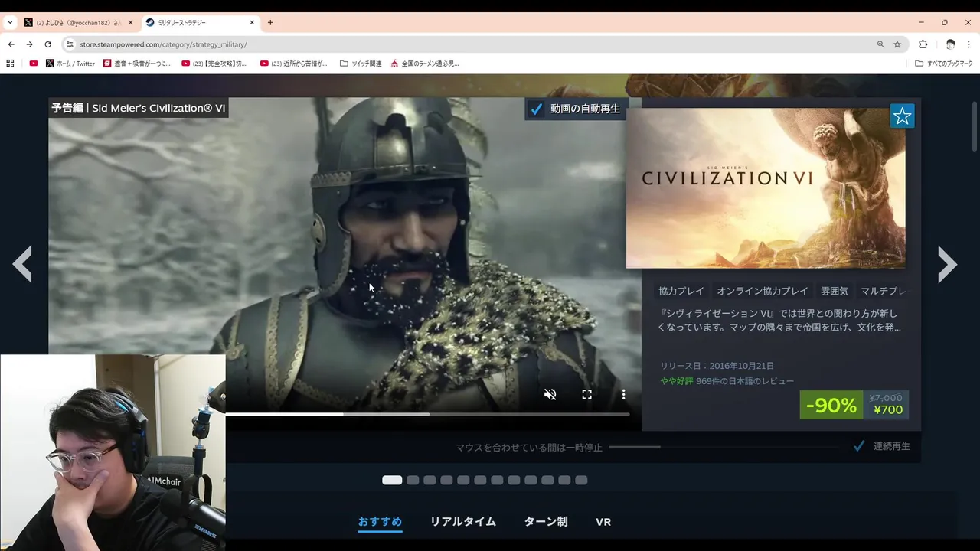Click the リリース日：2016年10月21日 text
This screenshot has height=551, width=980.
pyautogui.click(x=717, y=366)
